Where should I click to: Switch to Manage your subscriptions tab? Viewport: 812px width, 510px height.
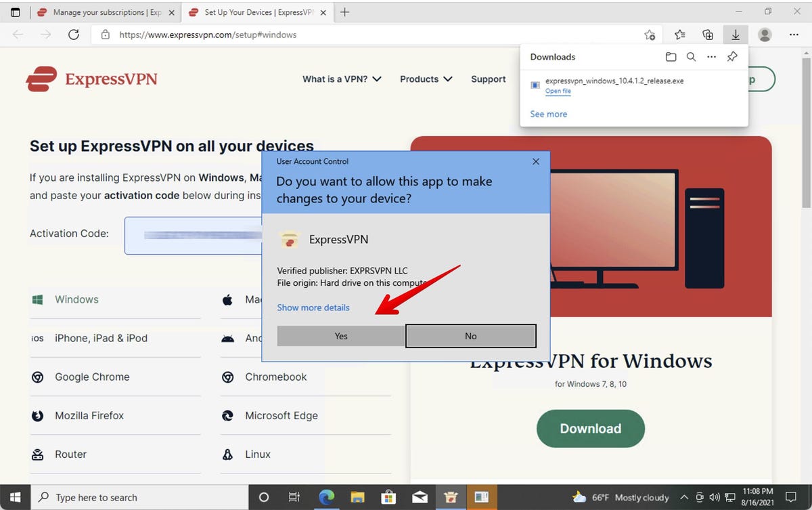106,12
